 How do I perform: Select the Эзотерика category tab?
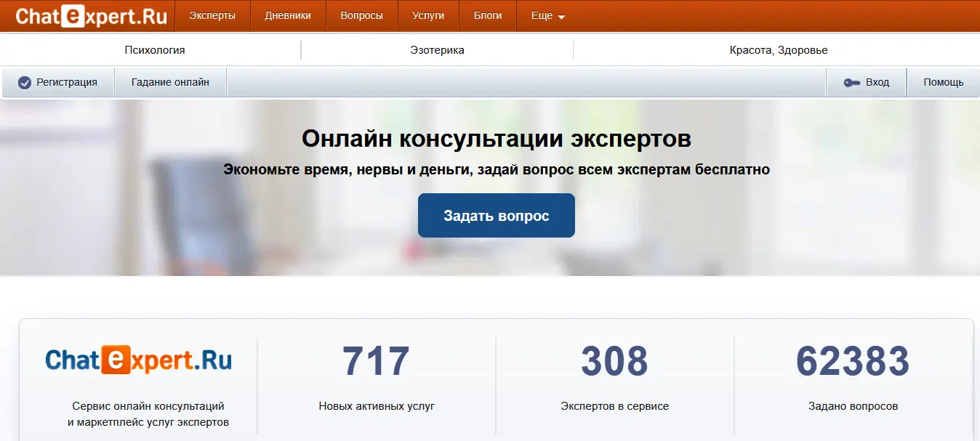click(436, 50)
